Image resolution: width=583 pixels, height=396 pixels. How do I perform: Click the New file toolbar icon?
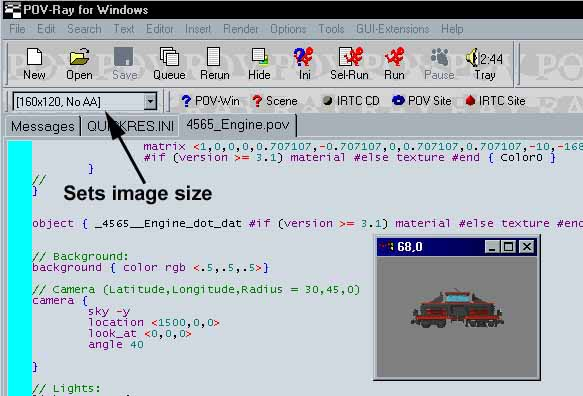click(34, 64)
